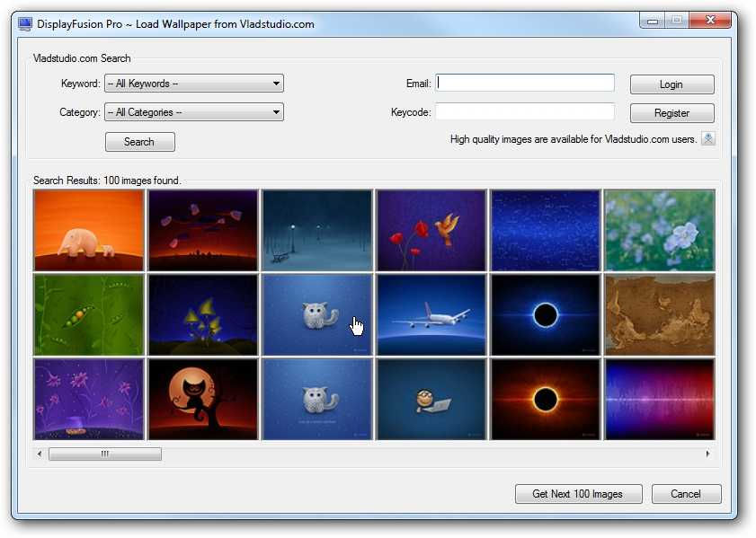Select the orange eclipse wallpaper thumbnail
Screen dimensions: 756x538
tap(546, 400)
